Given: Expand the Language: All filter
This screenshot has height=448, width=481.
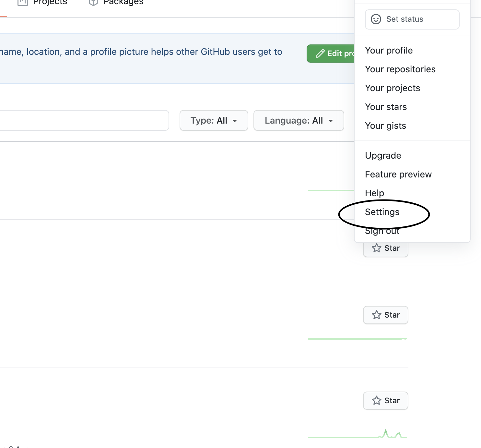Looking at the screenshot, I should tap(299, 121).
